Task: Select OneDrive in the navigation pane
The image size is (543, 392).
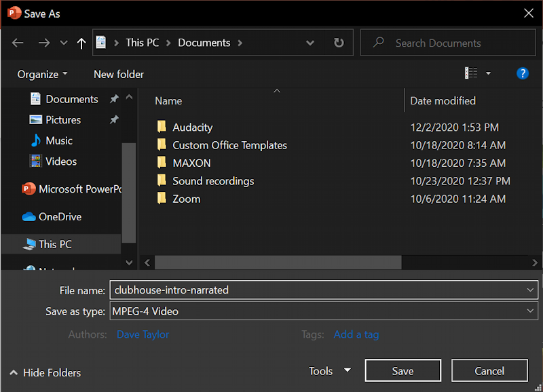Action: click(x=60, y=217)
